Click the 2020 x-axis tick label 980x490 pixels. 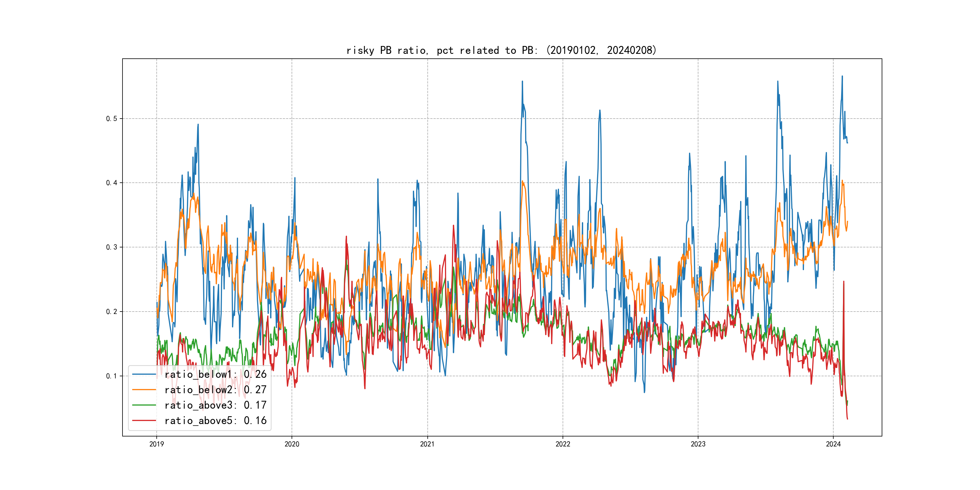pyautogui.click(x=292, y=444)
